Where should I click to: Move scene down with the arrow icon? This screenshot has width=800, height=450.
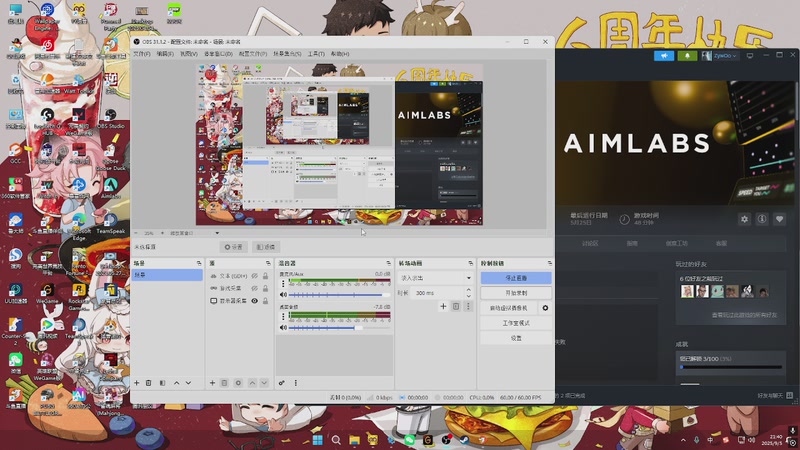188,383
